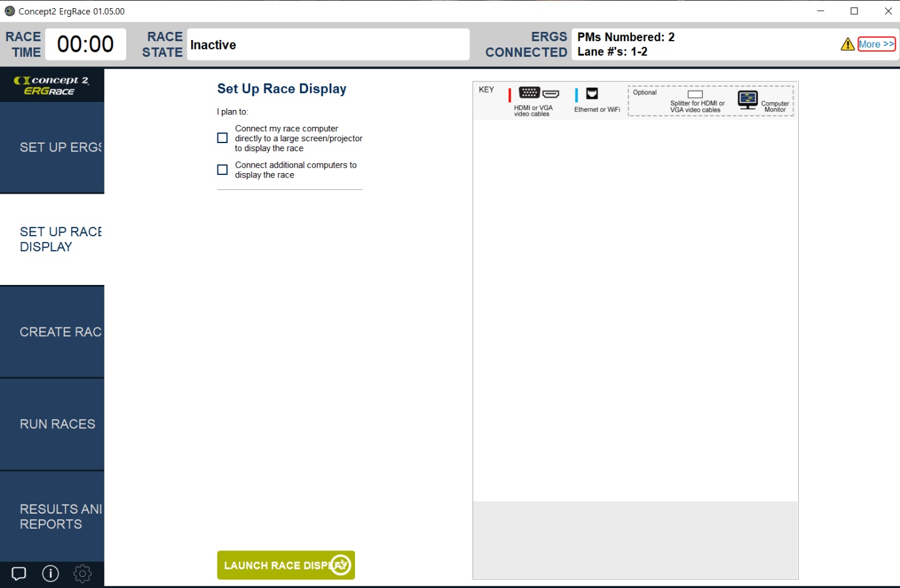Check connect additional computers to display race

point(222,170)
